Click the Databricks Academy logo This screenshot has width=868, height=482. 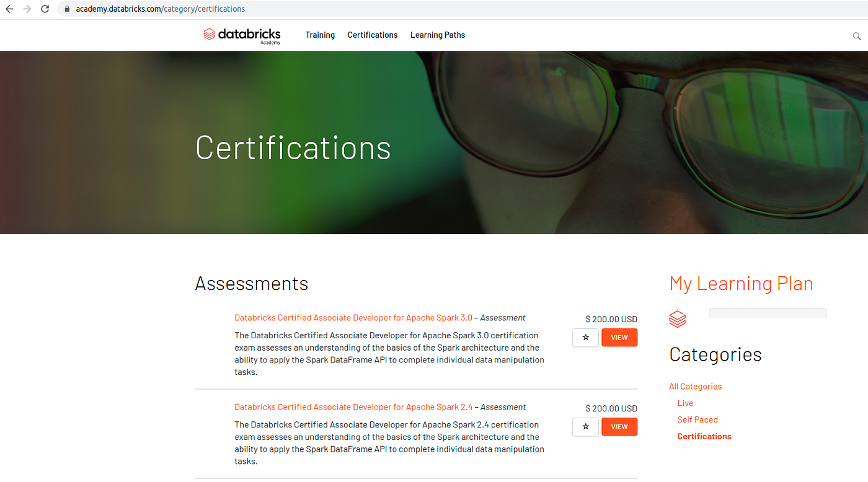(242, 35)
